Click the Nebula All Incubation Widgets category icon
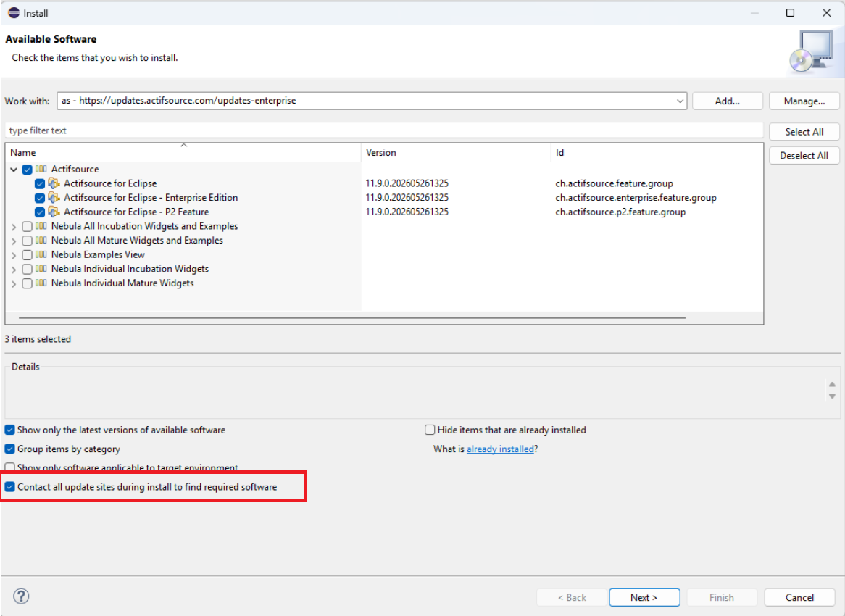 tap(41, 226)
